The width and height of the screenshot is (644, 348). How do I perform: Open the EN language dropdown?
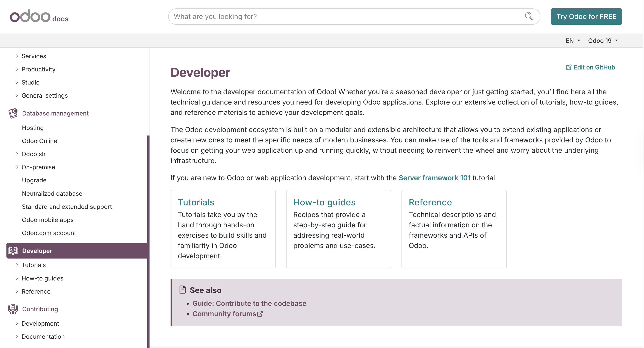[572, 41]
